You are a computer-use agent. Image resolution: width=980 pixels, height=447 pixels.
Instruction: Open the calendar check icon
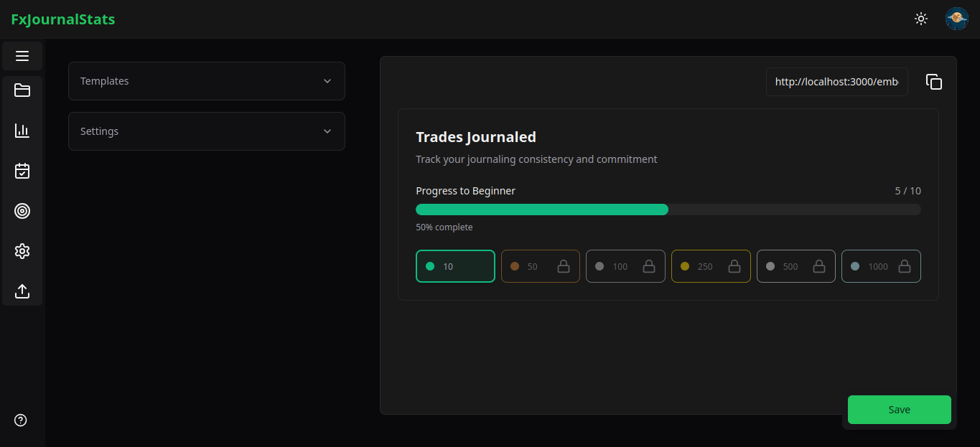coord(22,171)
